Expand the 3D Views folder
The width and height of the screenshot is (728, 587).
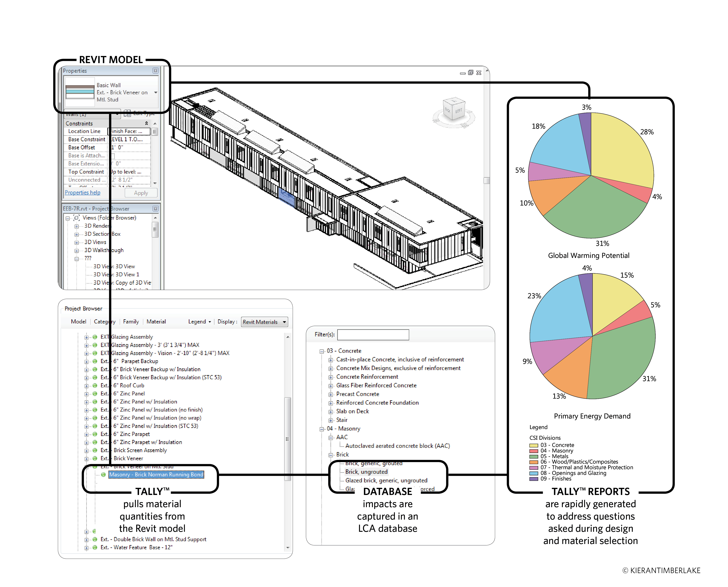click(77, 243)
